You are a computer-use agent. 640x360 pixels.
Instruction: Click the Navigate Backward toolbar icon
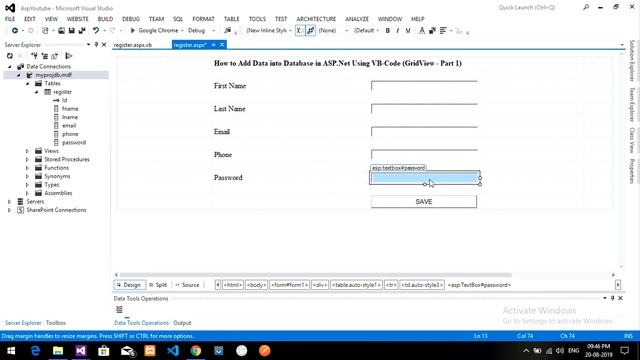pos(15,31)
